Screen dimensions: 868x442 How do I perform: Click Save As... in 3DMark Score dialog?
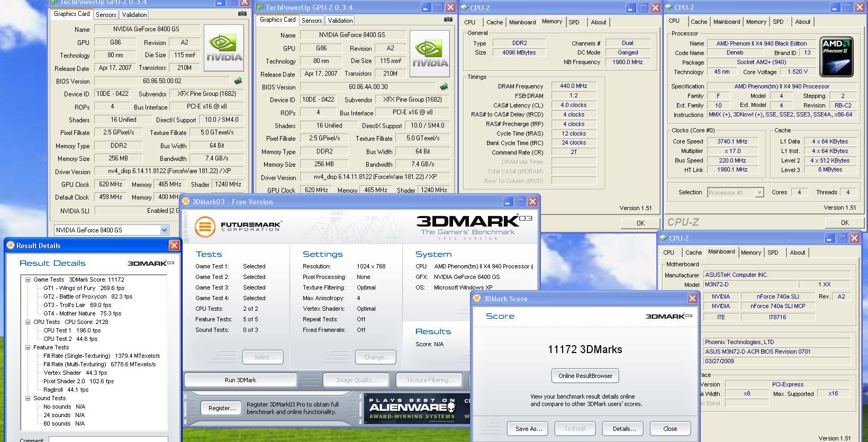[x=529, y=429]
